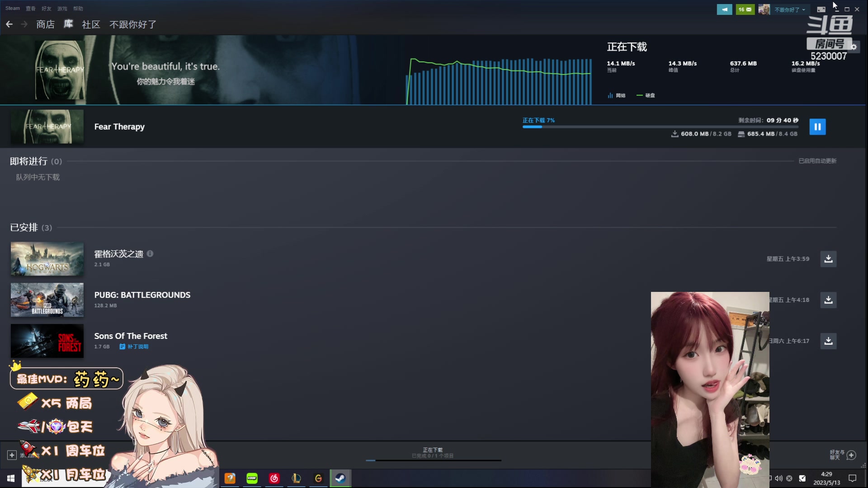Click the PUBG: BATTLEGROUNDS title
Viewport: 868px width, 488px height.
point(142,295)
